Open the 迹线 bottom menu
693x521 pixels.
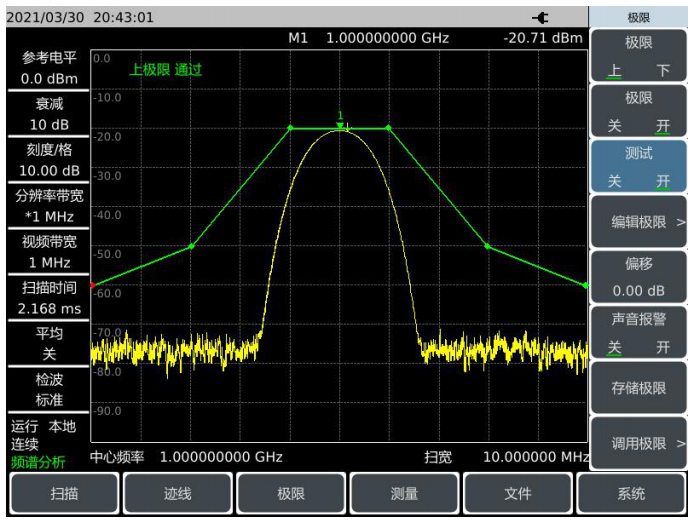[x=178, y=493]
